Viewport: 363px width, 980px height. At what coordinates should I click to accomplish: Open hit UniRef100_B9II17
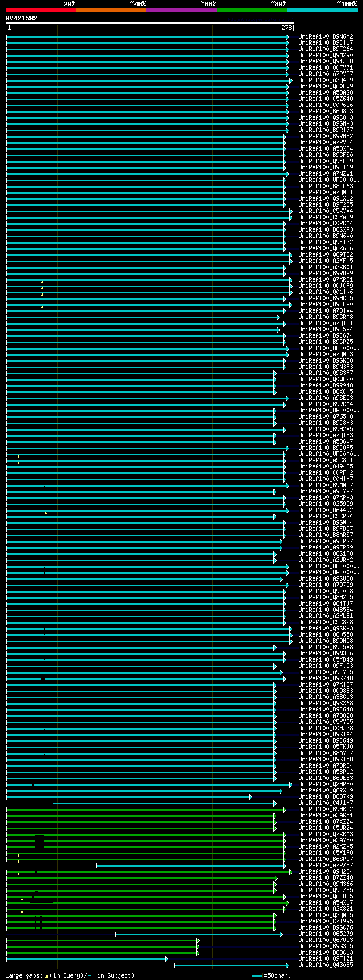[x=326, y=42]
